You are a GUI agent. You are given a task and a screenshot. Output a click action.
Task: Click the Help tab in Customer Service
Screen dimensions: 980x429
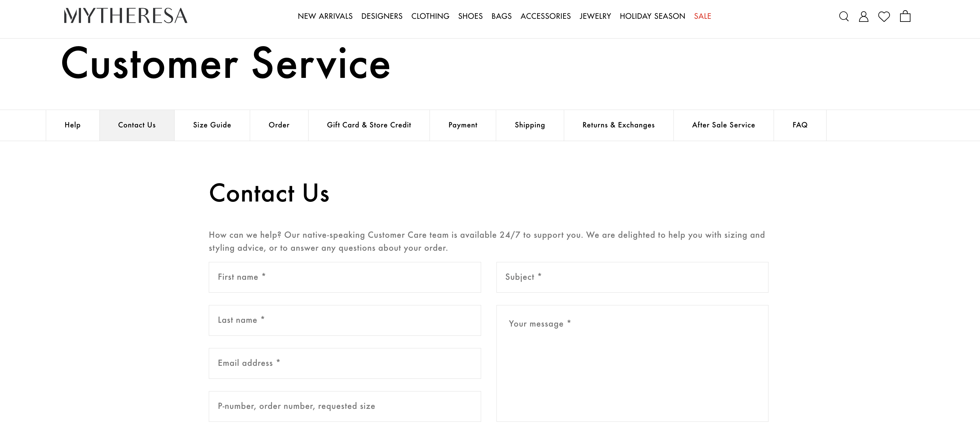point(72,125)
